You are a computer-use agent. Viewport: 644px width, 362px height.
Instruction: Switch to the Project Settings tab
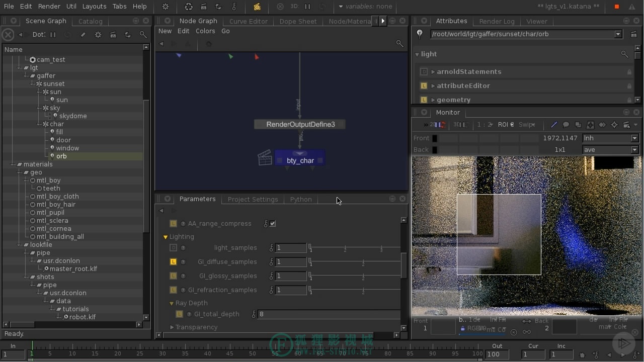pyautogui.click(x=253, y=200)
